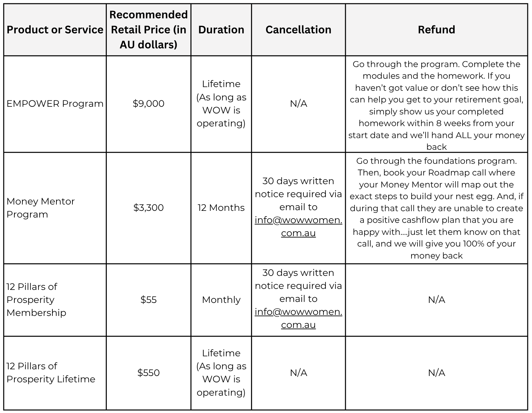Select the EMPOWER Program refund policy text
Image resolution: width=532 pixels, height=413 pixels.
pos(436,105)
